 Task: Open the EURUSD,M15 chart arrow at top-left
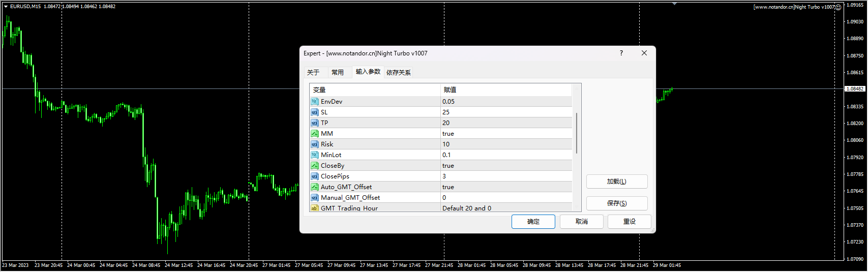pos(6,7)
